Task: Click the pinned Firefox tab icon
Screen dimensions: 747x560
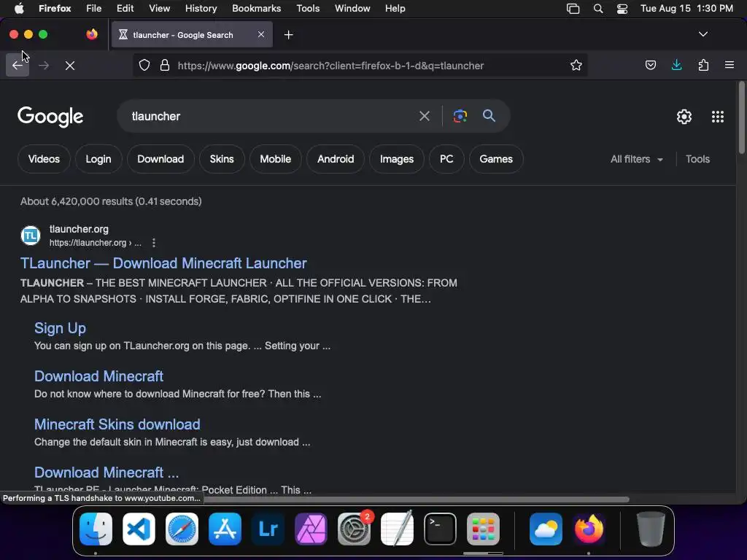Action: click(92, 34)
